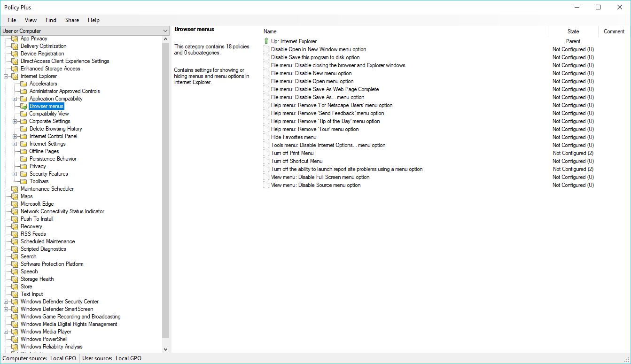Open the Help menu

click(93, 20)
